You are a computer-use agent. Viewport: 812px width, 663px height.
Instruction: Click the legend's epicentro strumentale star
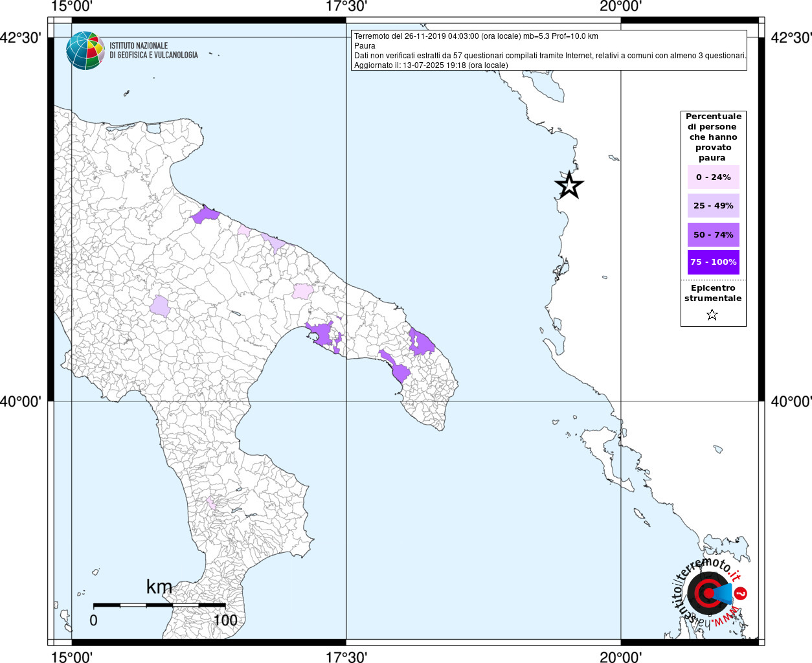[712, 315]
